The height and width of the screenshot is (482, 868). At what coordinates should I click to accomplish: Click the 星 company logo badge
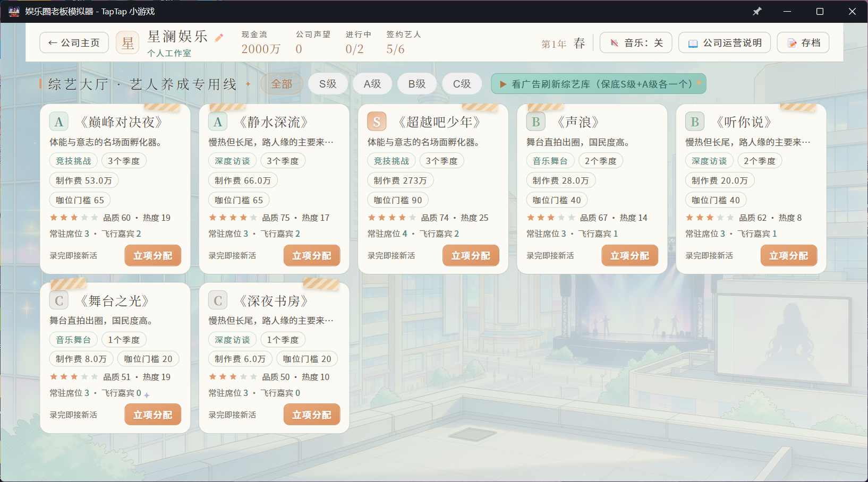[127, 42]
